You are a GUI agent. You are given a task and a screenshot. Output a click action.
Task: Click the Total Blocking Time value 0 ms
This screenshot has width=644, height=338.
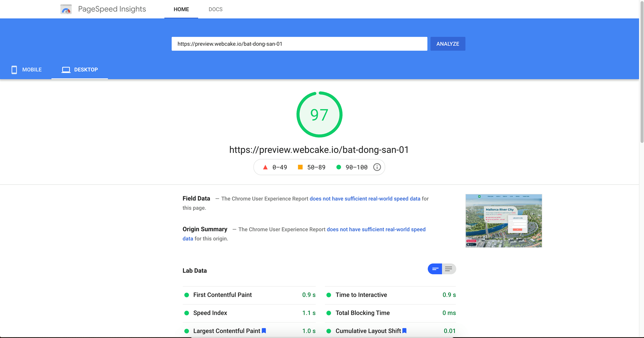pyautogui.click(x=449, y=313)
